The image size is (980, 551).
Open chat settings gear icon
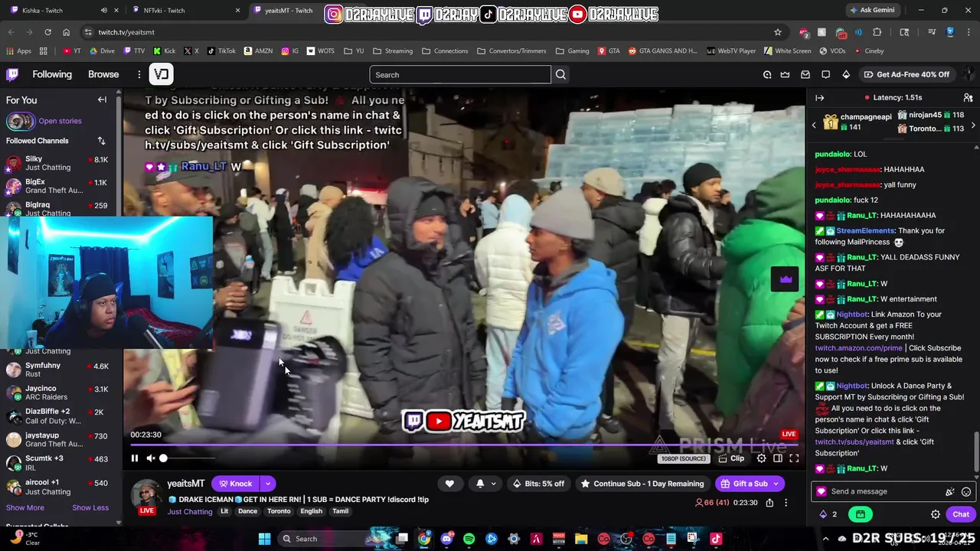[x=936, y=514]
